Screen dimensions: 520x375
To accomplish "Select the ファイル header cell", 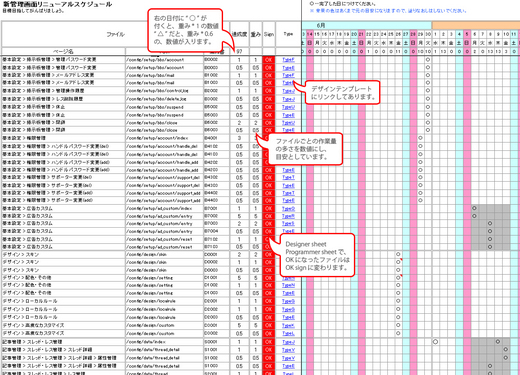I will pos(115,34).
